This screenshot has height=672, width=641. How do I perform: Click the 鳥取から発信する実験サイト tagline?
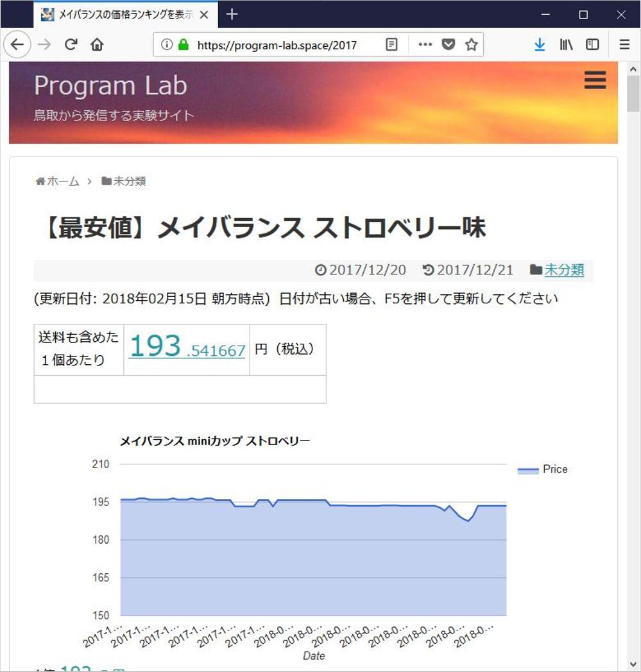tap(114, 115)
